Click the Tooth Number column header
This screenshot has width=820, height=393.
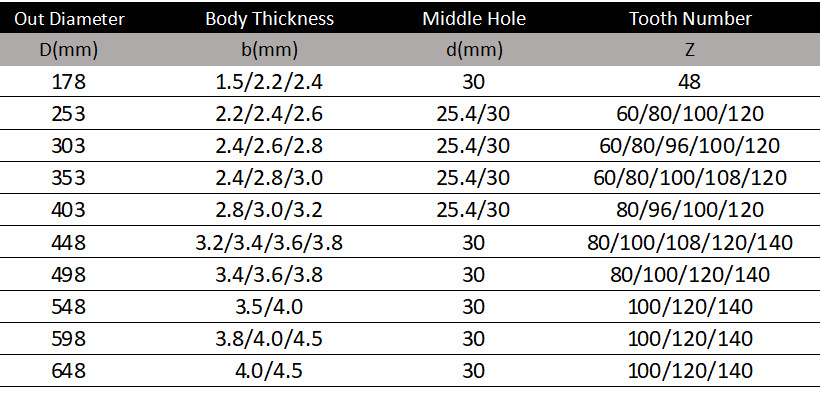(x=690, y=19)
